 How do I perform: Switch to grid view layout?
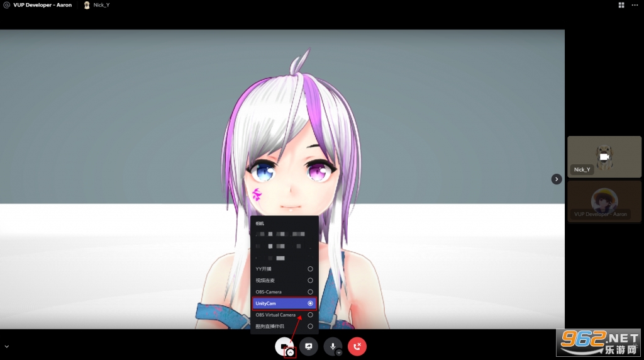(x=621, y=5)
